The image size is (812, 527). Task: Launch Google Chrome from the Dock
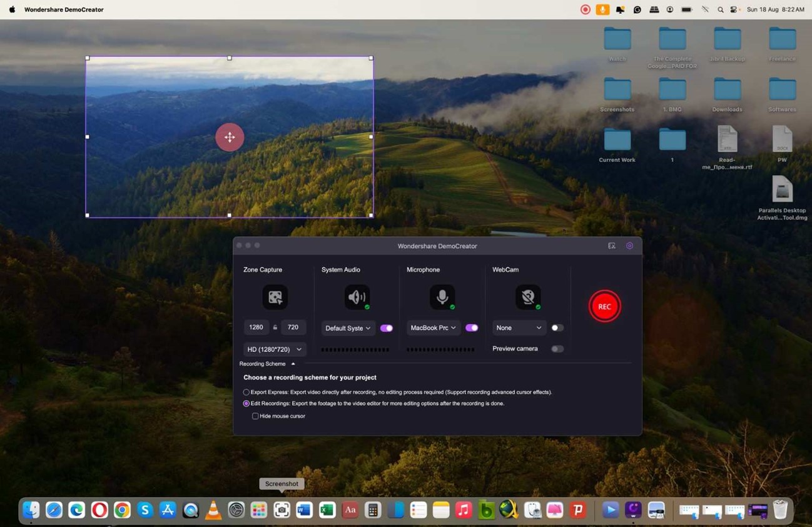coord(122,510)
